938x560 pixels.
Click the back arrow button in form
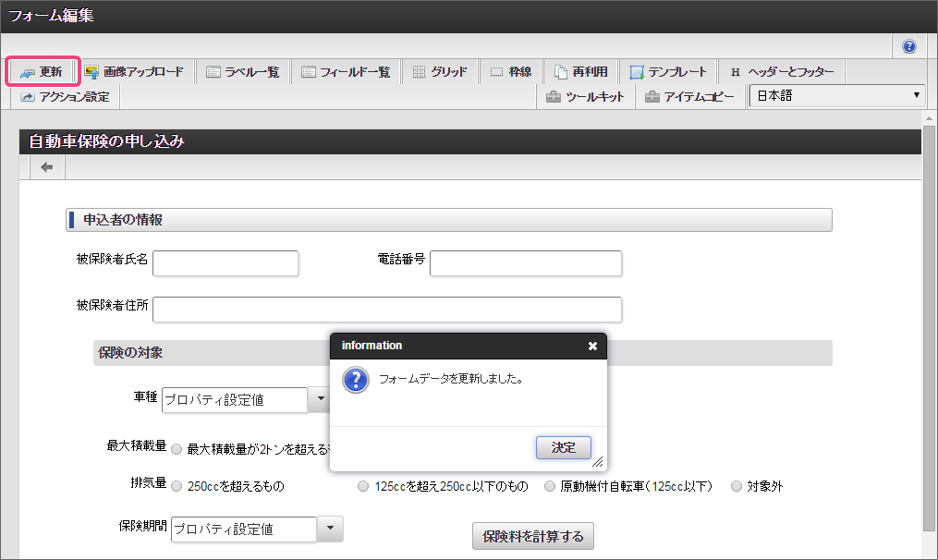click(x=47, y=167)
